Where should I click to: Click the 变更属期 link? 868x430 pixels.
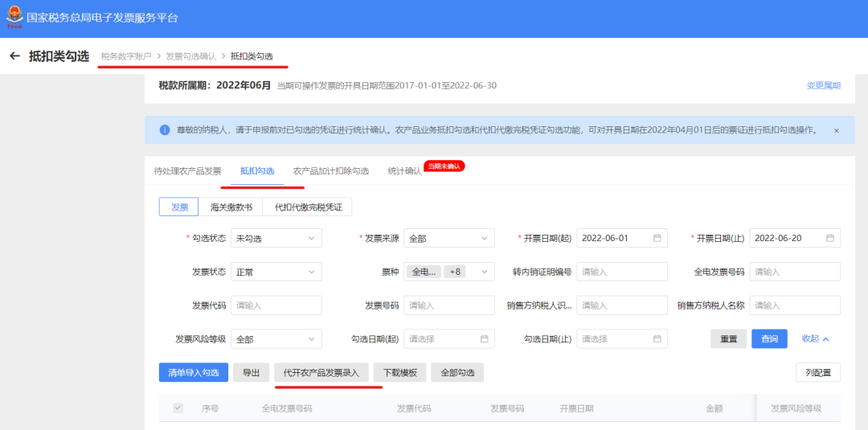click(823, 86)
